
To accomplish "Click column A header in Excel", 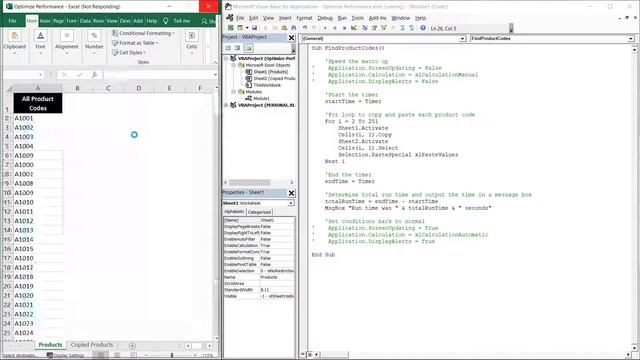I will (38, 88).
